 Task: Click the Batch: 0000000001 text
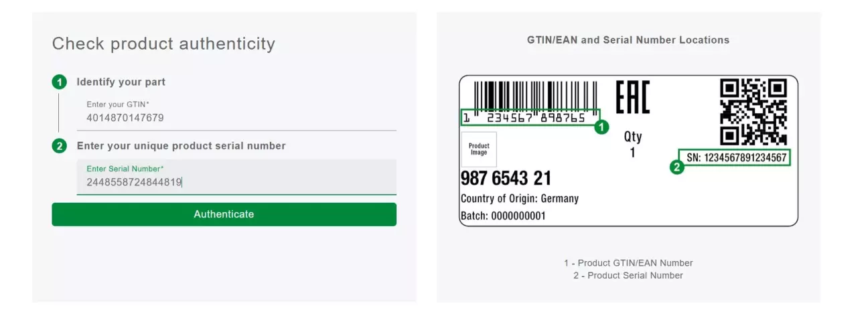(503, 216)
